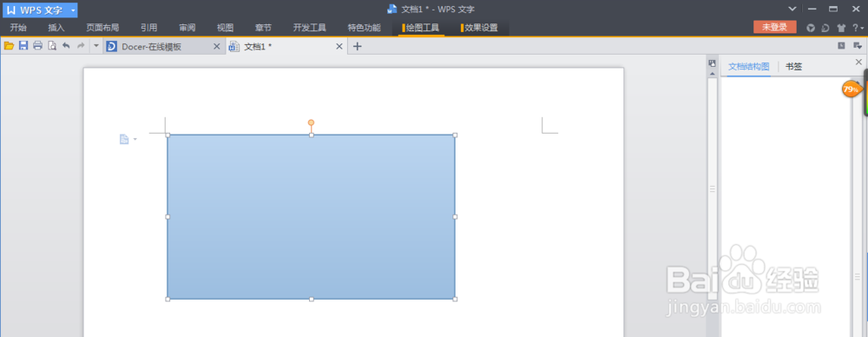Screen dimensions: 868x337
Task: Click the bottom-right resize handle of rectangle
Action: 455,299
